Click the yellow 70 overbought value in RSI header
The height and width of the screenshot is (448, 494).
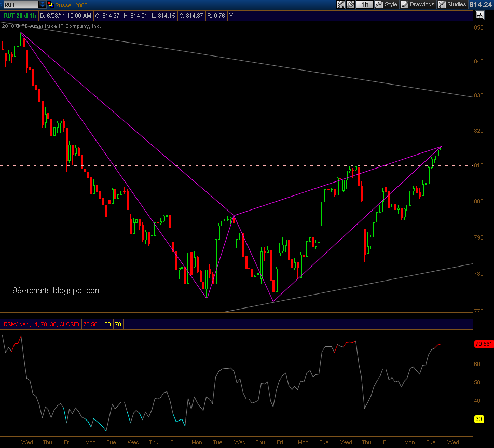[118, 324]
